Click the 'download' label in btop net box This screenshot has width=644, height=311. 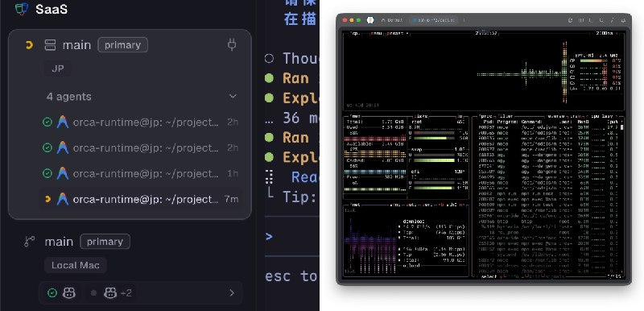click(x=414, y=222)
